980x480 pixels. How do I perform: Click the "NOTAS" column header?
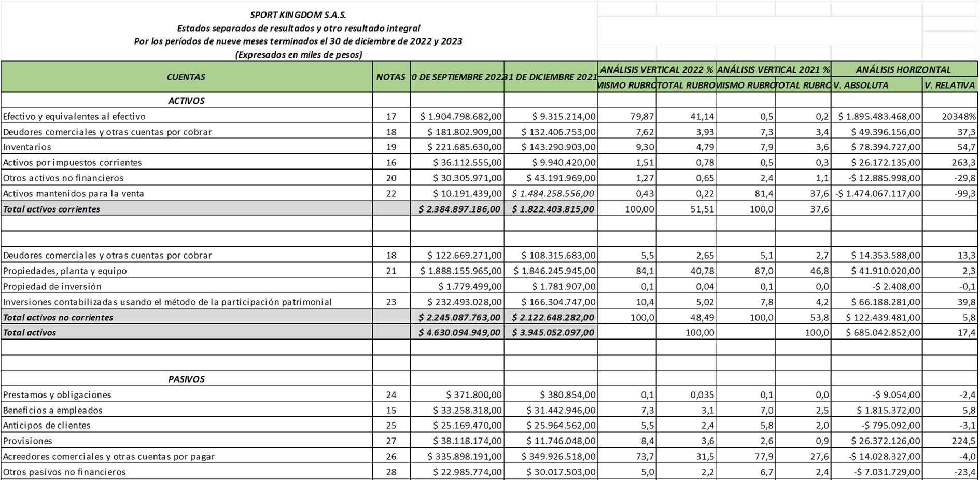[391, 77]
